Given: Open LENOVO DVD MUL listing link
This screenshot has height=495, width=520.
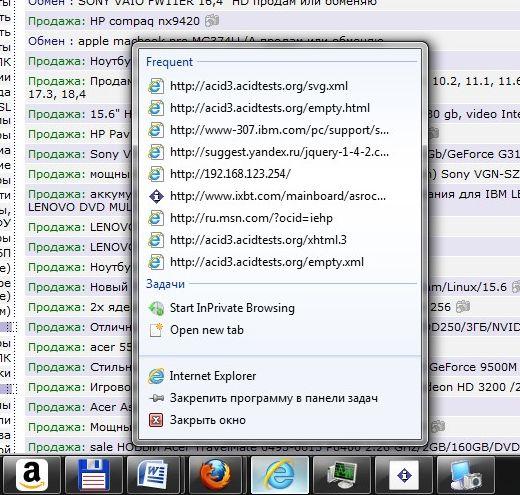Looking at the screenshot, I should coord(80,207).
